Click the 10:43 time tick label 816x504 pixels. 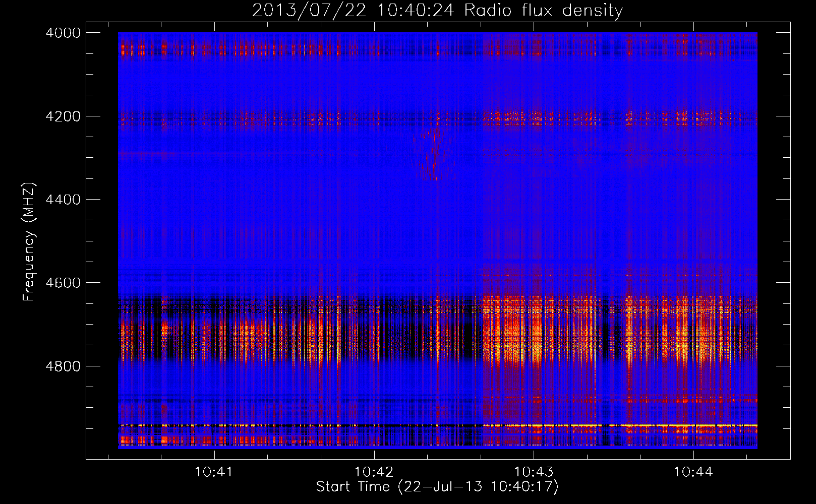(534, 472)
